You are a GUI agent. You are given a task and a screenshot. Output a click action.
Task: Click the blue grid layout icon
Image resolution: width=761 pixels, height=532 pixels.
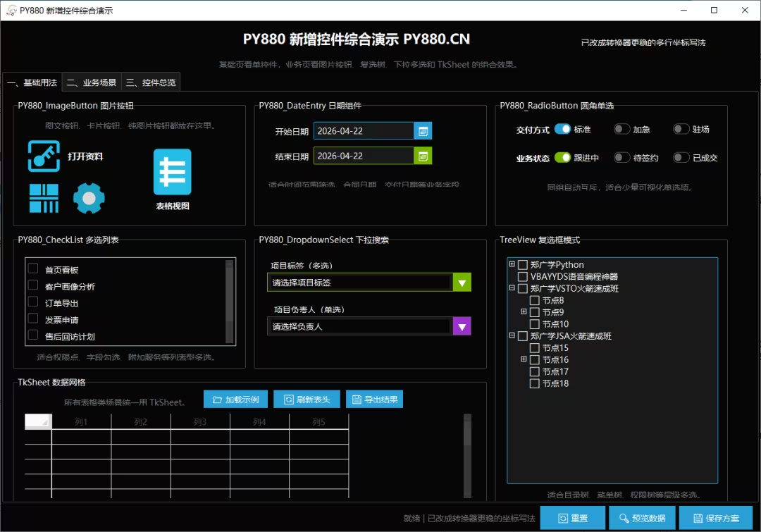click(44, 198)
